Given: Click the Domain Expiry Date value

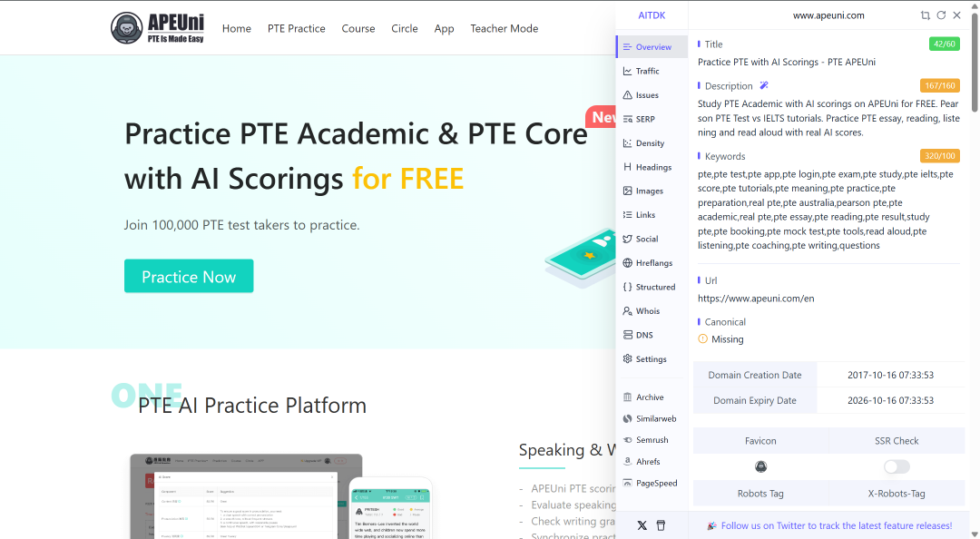Looking at the screenshot, I should point(891,400).
